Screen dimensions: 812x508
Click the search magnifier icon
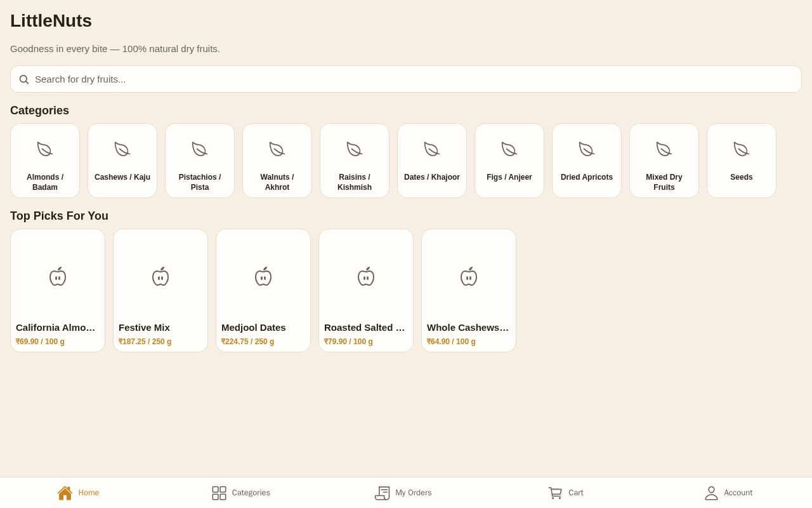tap(24, 79)
